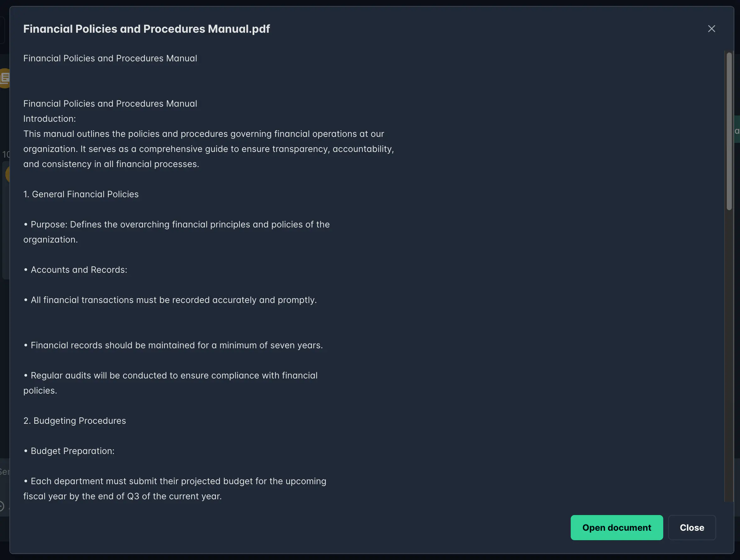740x560 pixels.
Task: Click the bullet about keeping records seven years
Action: click(x=173, y=345)
